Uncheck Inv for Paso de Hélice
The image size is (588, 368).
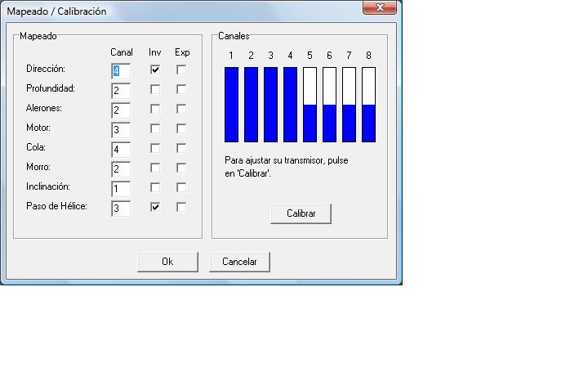click(x=155, y=207)
